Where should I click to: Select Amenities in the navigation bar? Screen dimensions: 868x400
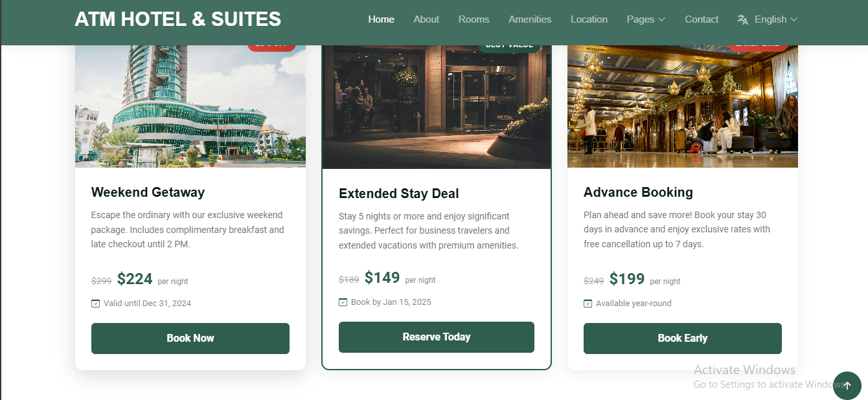click(530, 19)
